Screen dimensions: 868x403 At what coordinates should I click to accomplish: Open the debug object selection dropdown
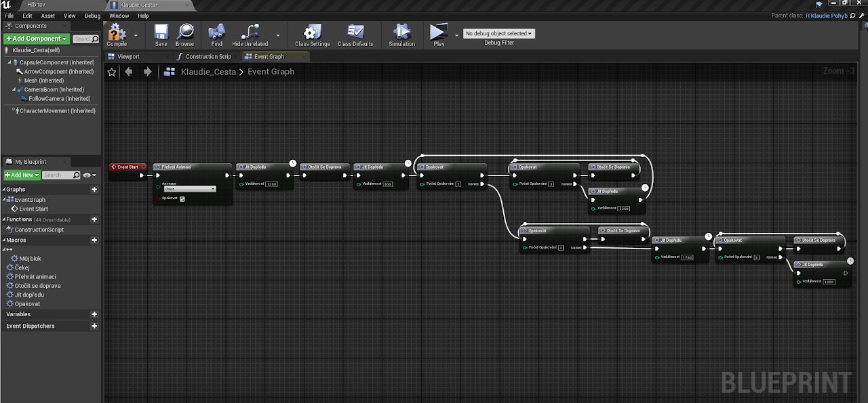tap(498, 33)
